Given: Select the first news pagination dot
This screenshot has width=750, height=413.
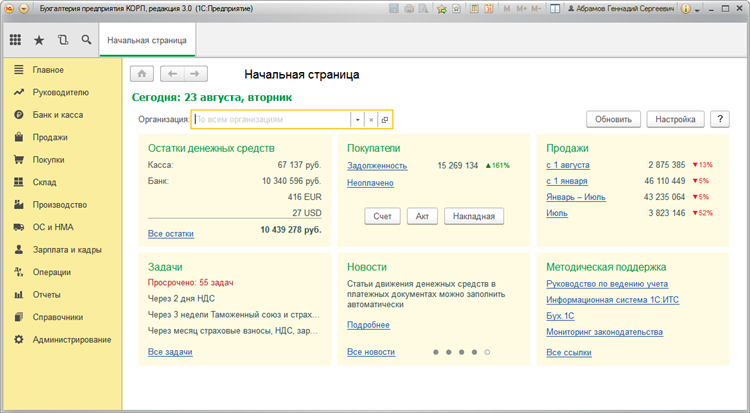Looking at the screenshot, I should 436,352.
